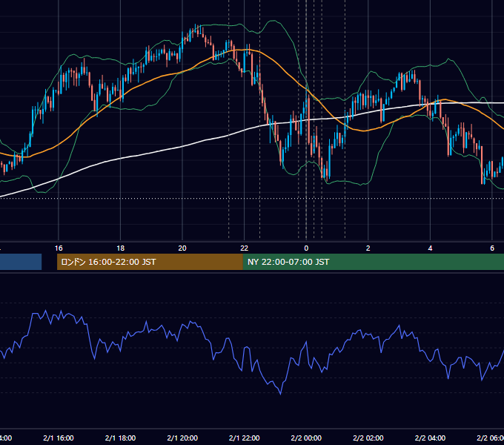Viewport: 504px width, 445px height.
Task: Click the dotted horizontal price level line
Action: [x=252, y=198]
